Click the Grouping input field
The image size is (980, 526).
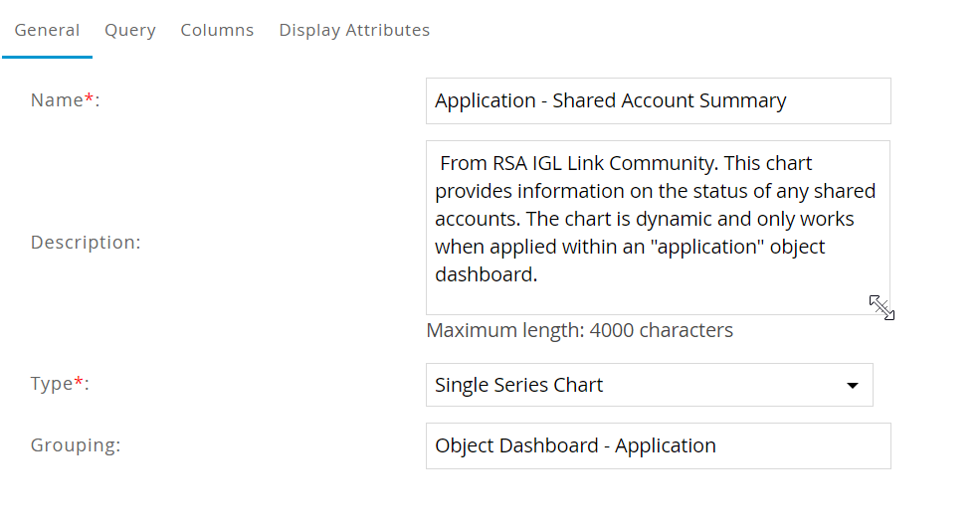(658, 445)
